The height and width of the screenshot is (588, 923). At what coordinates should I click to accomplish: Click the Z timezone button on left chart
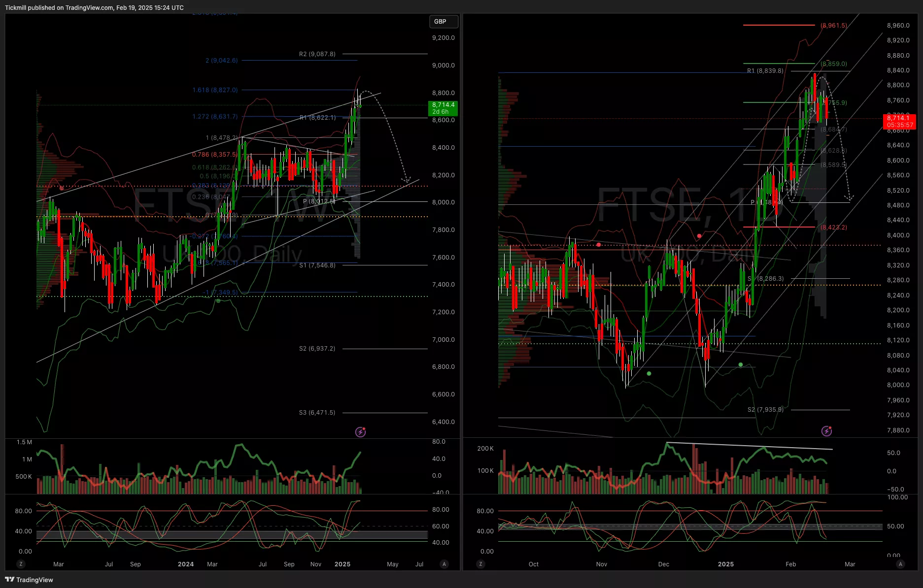[x=21, y=564]
